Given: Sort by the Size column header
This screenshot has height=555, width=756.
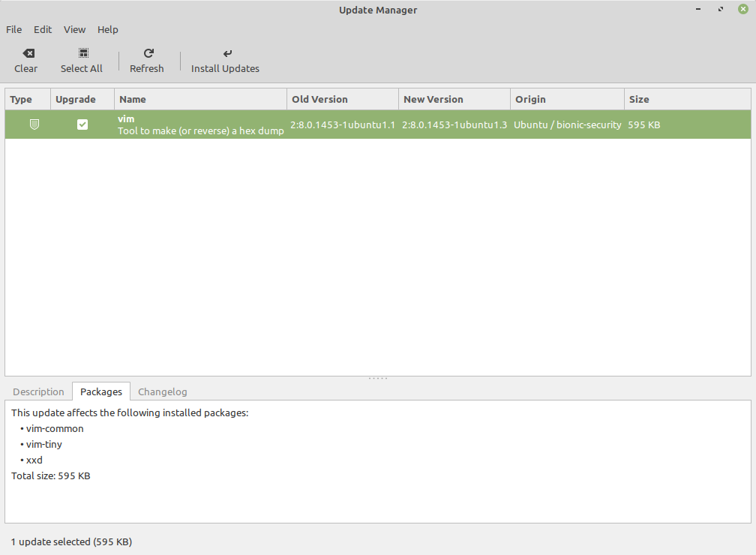Looking at the screenshot, I should (x=688, y=99).
